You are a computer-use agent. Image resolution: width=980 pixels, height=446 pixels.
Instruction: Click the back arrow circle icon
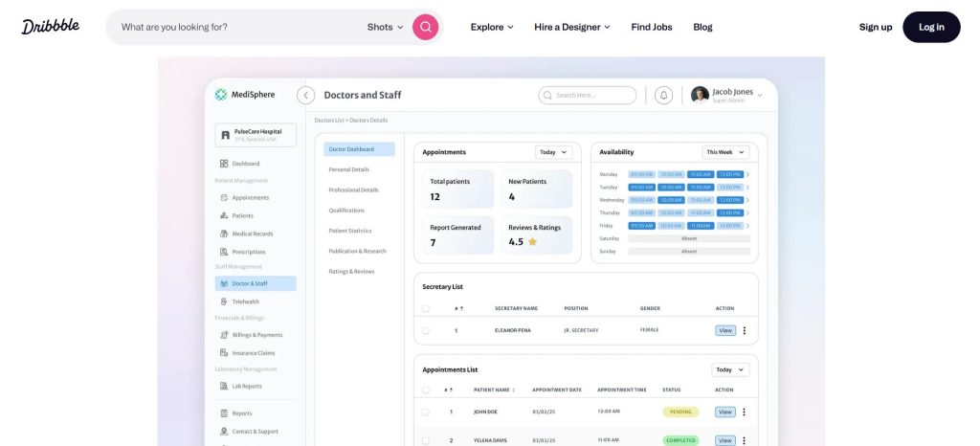pyautogui.click(x=305, y=95)
